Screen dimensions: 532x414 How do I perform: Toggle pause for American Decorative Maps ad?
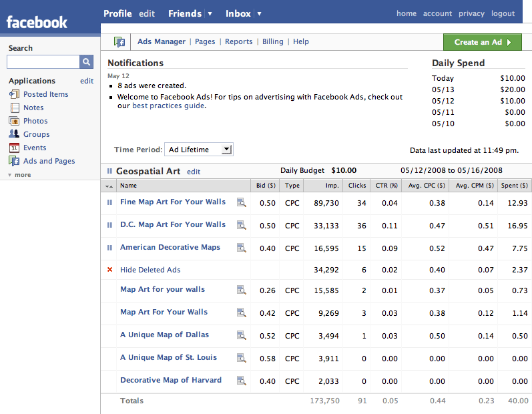(x=109, y=248)
